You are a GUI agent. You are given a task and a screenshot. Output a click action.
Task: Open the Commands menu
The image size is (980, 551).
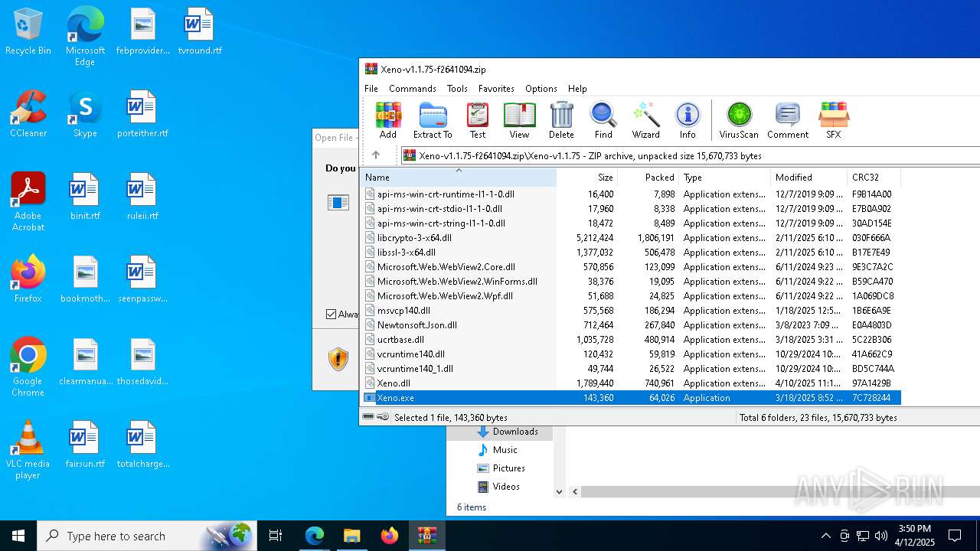pos(412,89)
